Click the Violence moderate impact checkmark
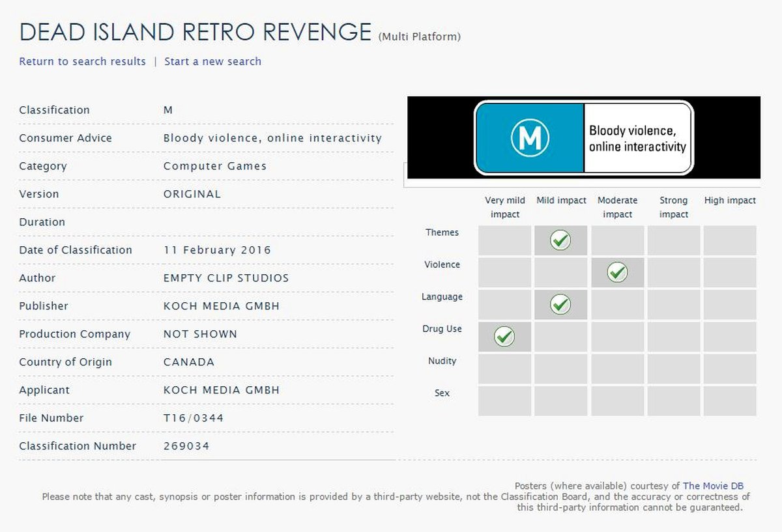 (x=617, y=272)
